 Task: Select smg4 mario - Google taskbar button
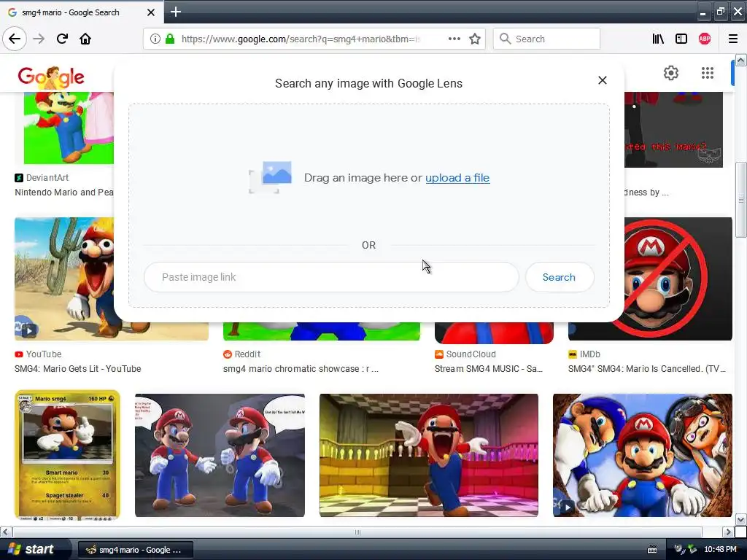(x=135, y=550)
